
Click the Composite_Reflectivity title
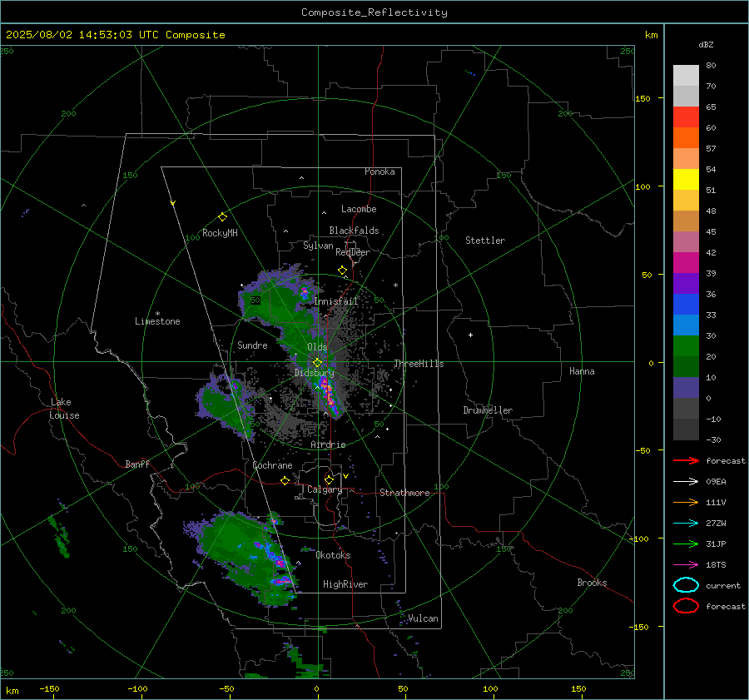pyautogui.click(x=374, y=12)
